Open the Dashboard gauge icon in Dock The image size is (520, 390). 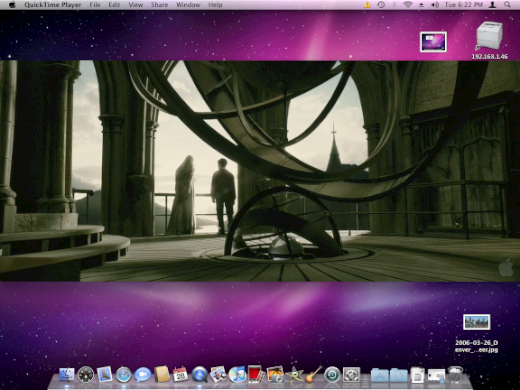coord(86,375)
